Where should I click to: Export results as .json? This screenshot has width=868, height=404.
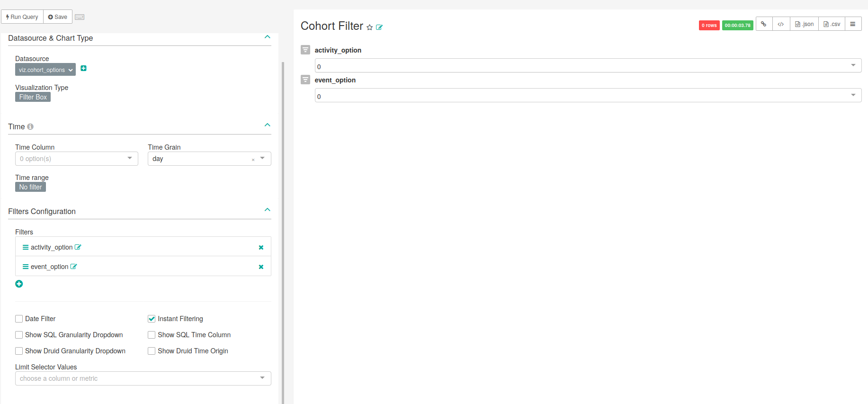[x=804, y=24]
